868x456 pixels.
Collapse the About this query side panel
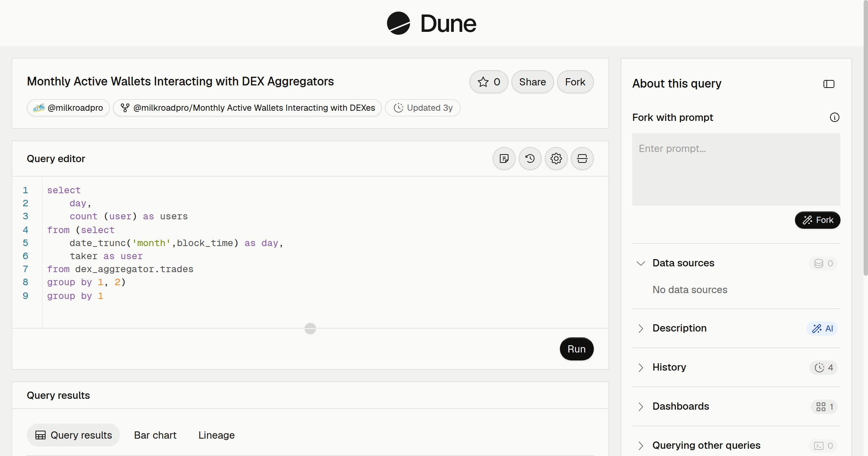(x=829, y=84)
